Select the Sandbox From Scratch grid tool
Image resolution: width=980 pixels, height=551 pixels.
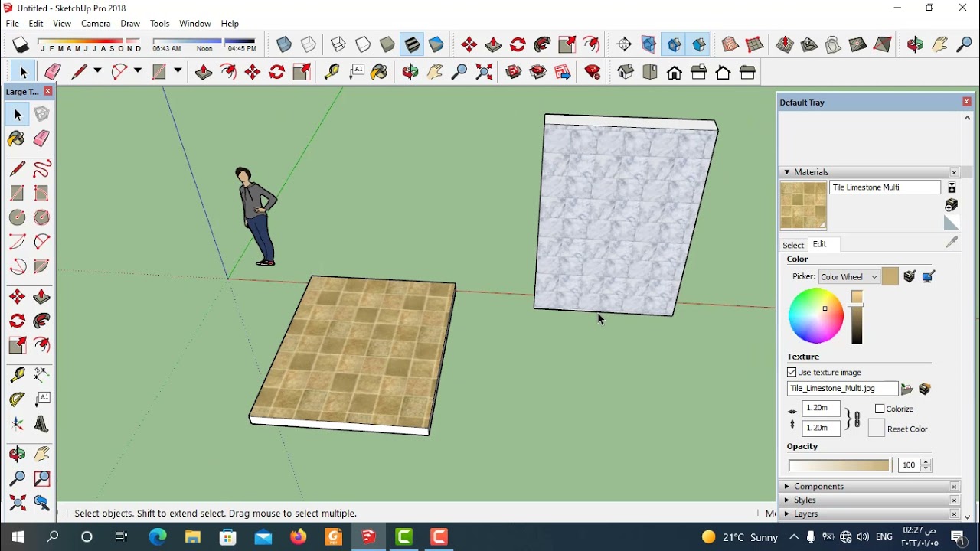(x=755, y=44)
